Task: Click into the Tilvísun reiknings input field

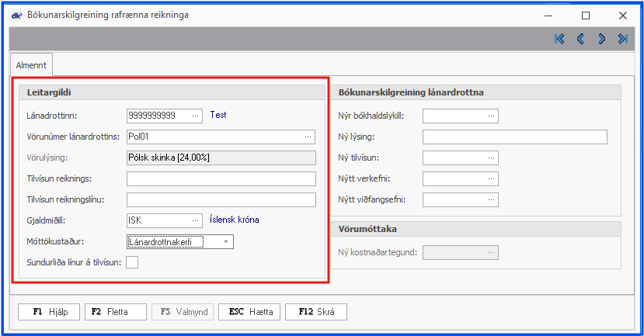Action: [221, 178]
